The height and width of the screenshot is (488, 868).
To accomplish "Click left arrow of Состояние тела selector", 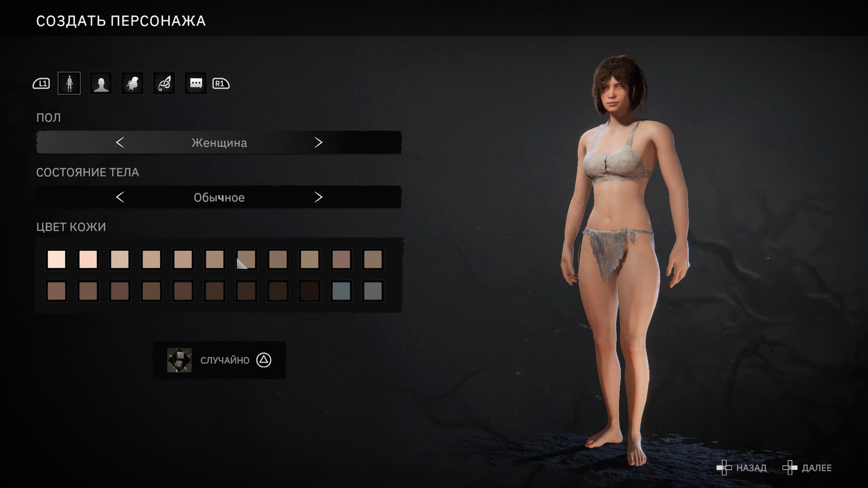I will tap(120, 197).
